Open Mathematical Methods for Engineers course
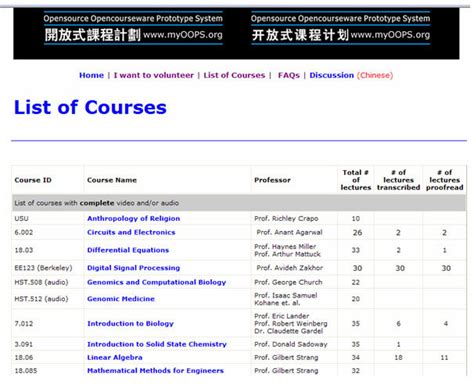 click(x=155, y=370)
